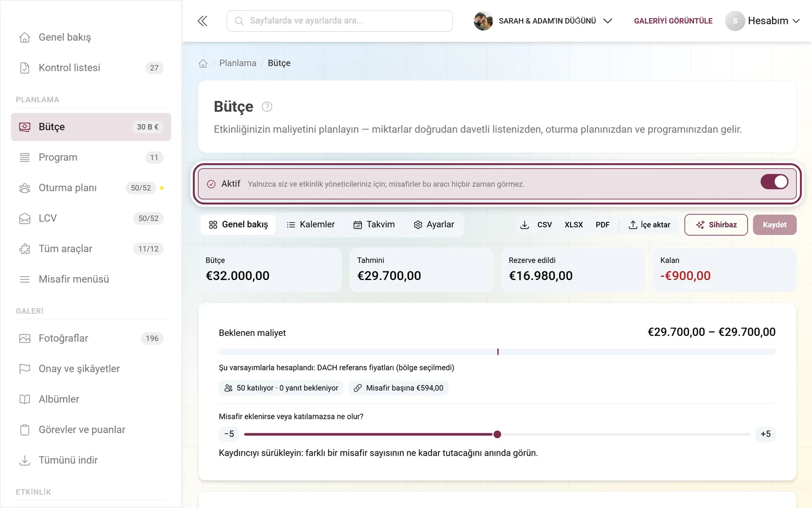Click the guest count slider handle

point(497,434)
